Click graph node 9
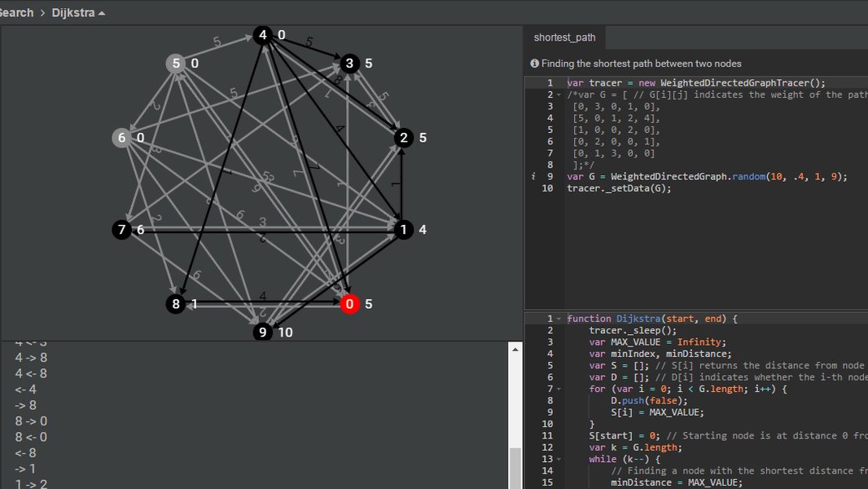 [263, 332]
